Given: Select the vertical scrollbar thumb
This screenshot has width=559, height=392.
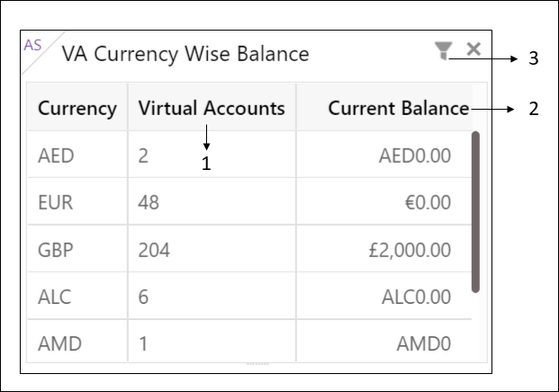Looking at the screenshot, I should [x=475, y=212].
